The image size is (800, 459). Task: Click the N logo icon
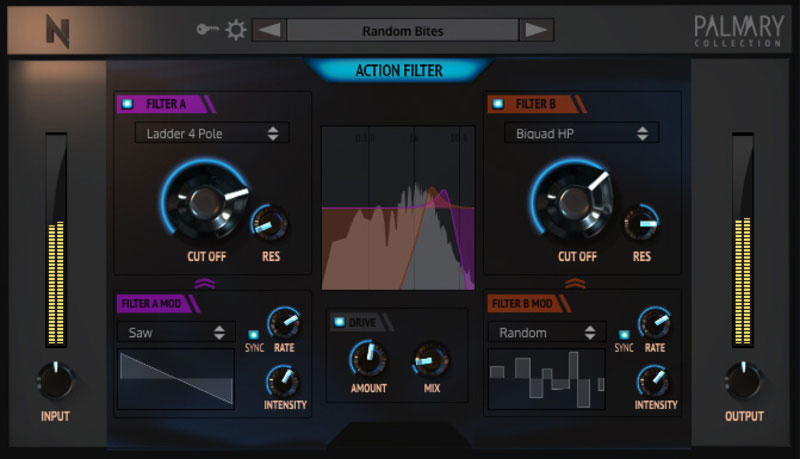(57, 31)
